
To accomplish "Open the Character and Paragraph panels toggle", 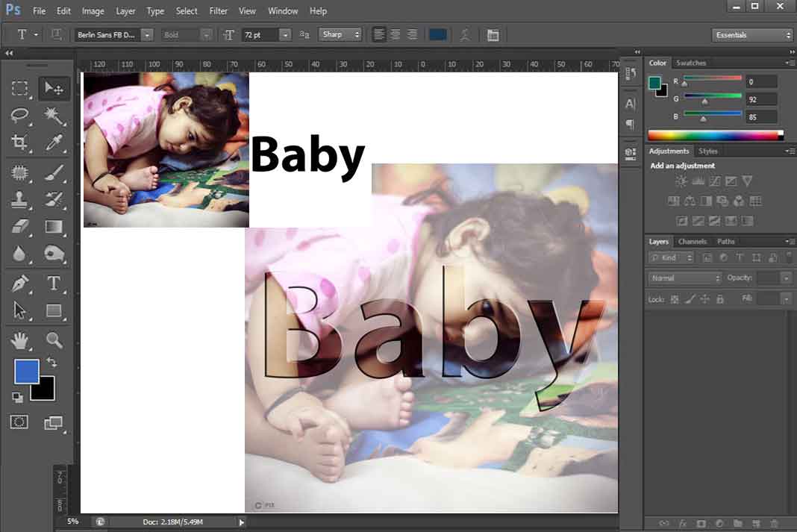I will [x=492, y=34].
